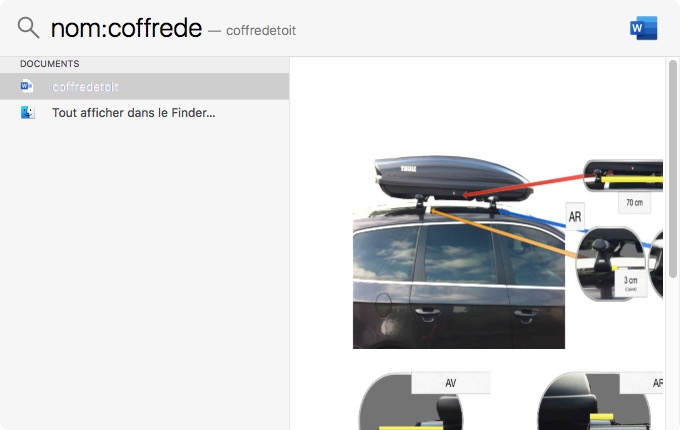Click the red arrow in the preview
This screenshot has height=430, width=680.
pos(525,185)
